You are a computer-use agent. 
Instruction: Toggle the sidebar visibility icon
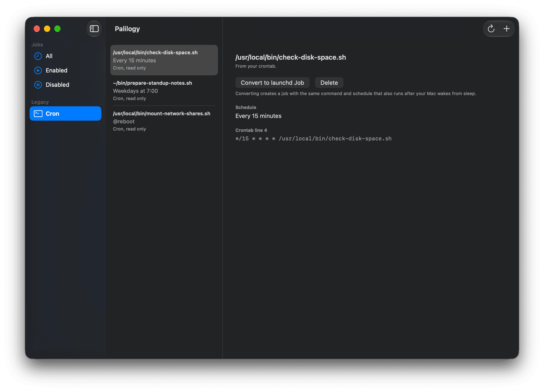click(x=94, y=29)
